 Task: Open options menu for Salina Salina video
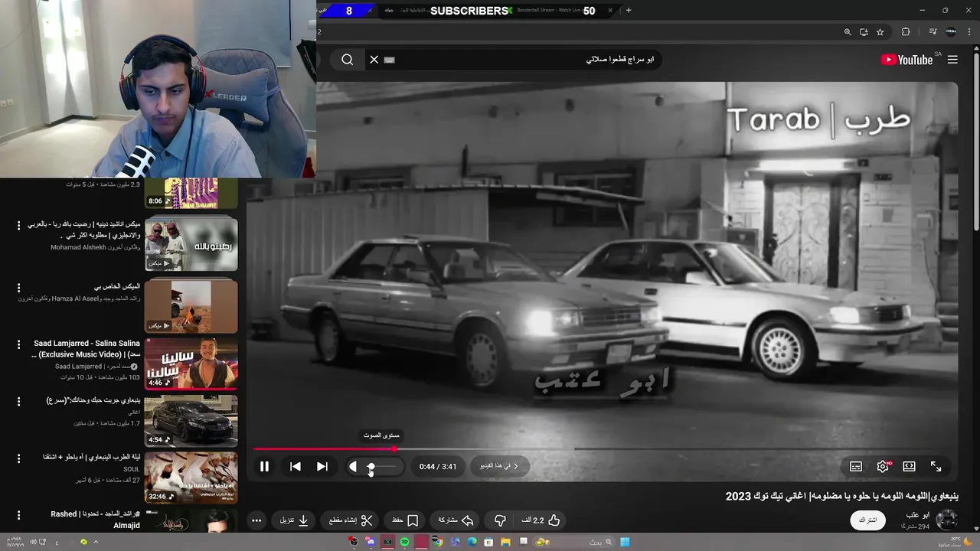19,344
